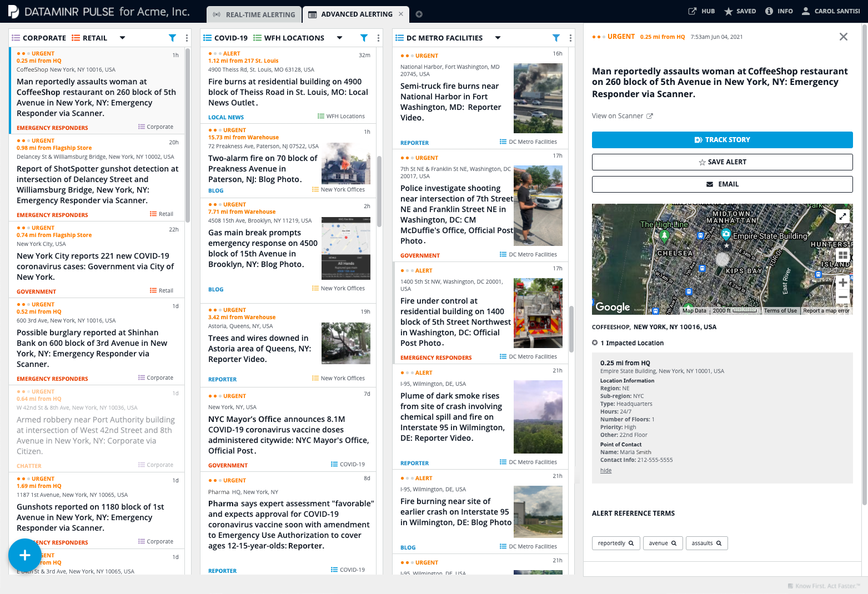Switch to the Real-Time Alerting tab
868x594 pixels.
[x=254, y=14]
